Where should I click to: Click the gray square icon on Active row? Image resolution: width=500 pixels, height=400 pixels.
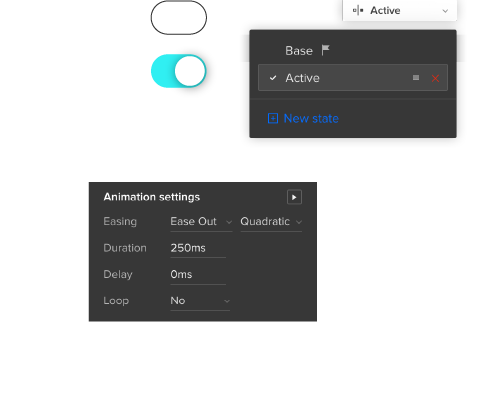416,78
